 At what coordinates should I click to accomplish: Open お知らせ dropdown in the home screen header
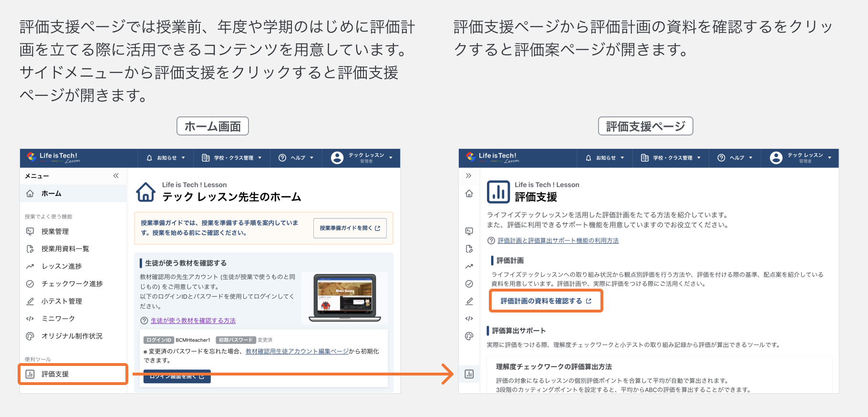point(165,158)
